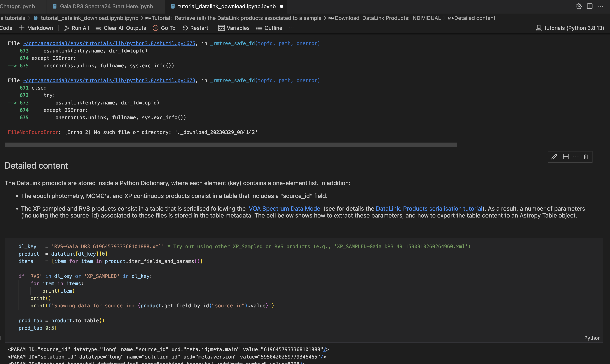Open 'ia tutorials' breadcrumb folder
The width and height of the screenshot is (610, 364).
click(x=13, y=18)
